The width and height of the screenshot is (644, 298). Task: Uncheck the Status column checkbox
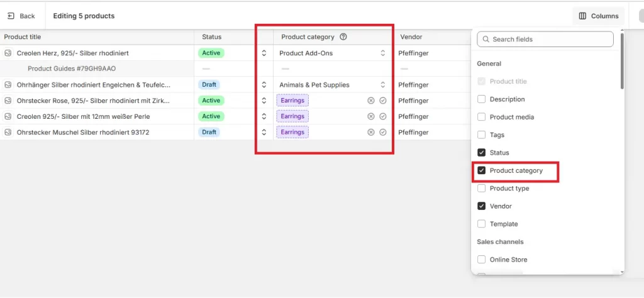[481, 153]
